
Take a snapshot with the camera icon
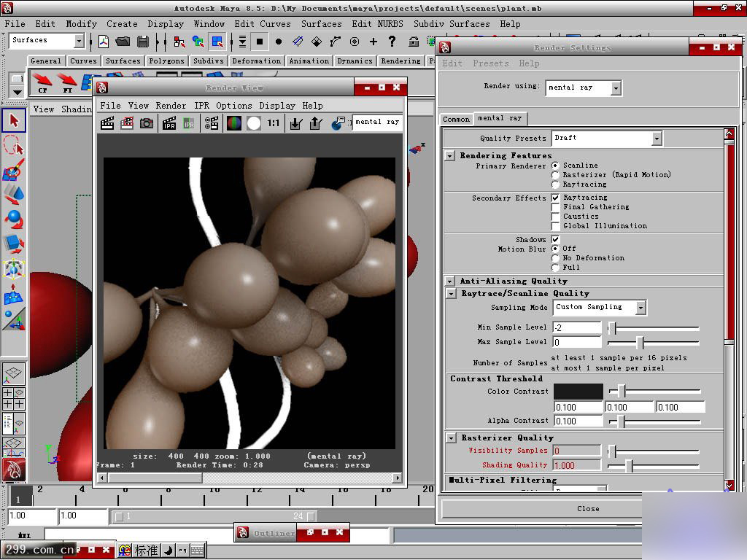pos(147,123)
